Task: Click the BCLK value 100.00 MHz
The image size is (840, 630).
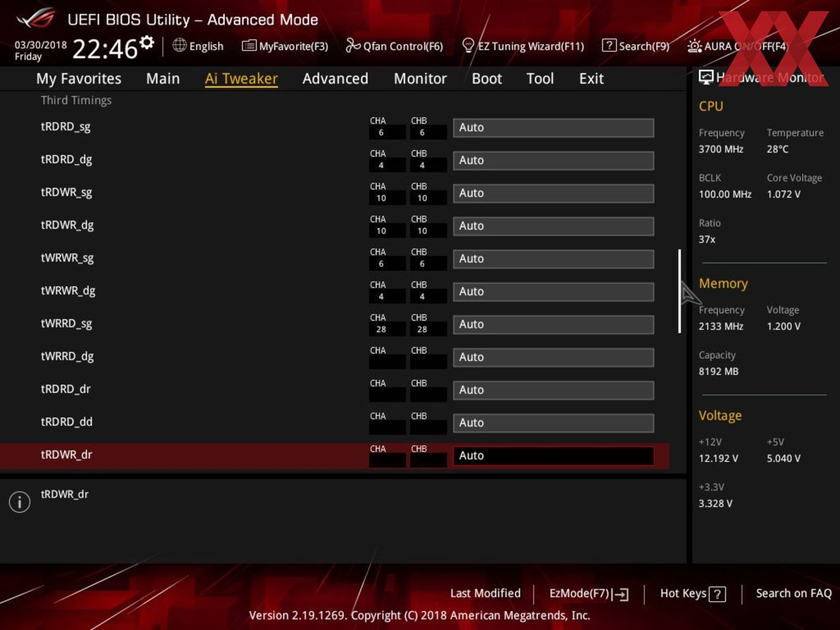Action: [x=725, y=194]
